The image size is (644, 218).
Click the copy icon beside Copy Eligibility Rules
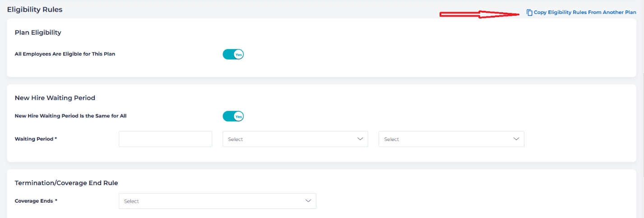tap(529, 13)
